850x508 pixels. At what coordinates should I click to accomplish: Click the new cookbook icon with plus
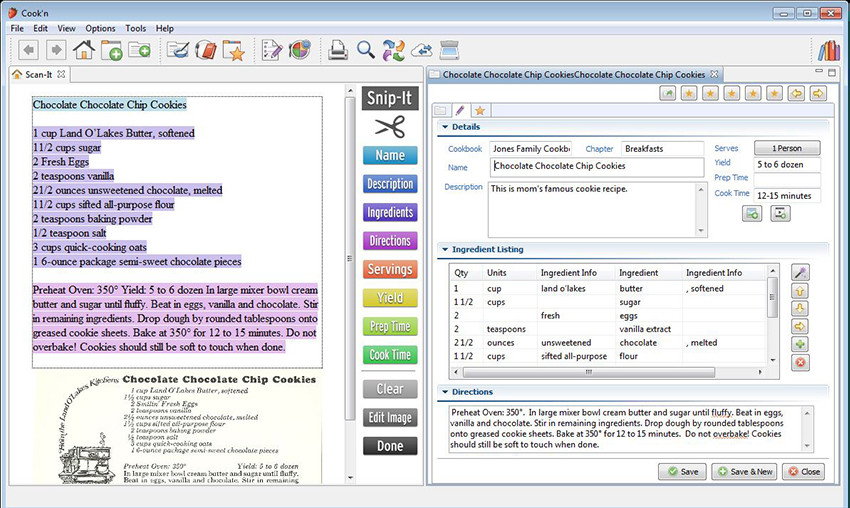(112, 50)
